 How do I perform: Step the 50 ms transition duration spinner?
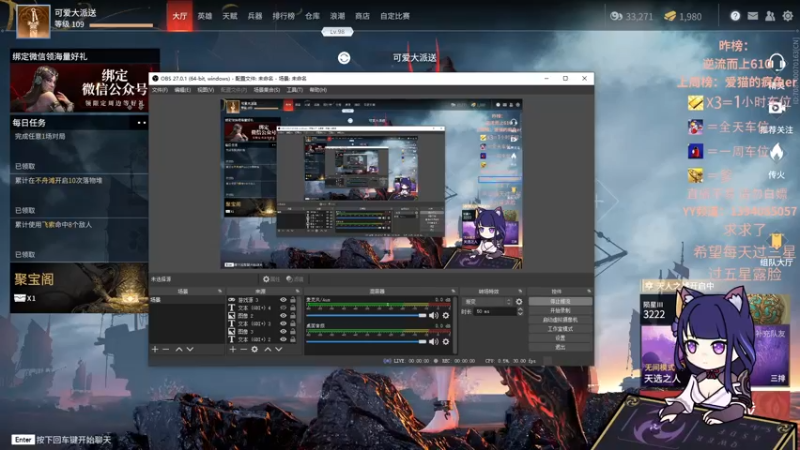tap(520, 311)
